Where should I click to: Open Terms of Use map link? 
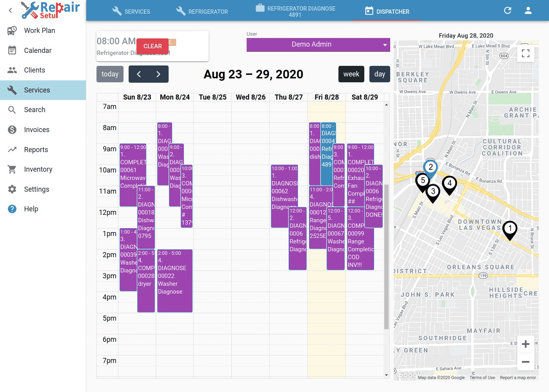coord(482,377)
